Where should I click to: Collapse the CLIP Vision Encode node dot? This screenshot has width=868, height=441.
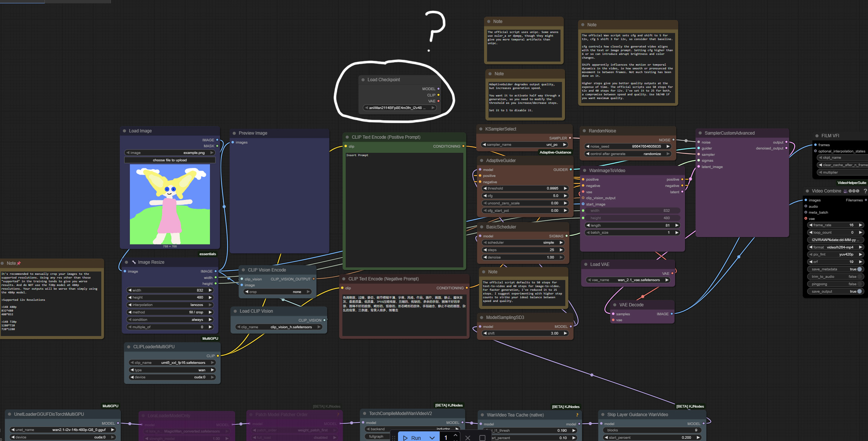point(243,270)
